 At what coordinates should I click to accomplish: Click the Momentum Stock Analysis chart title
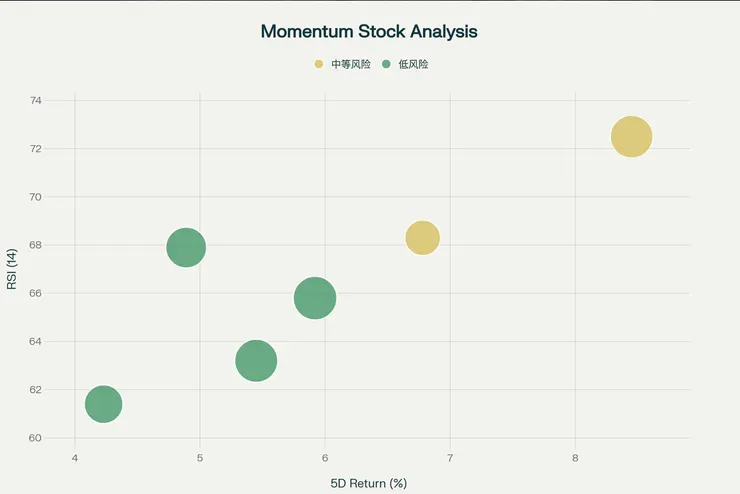[x=369, y=31]
